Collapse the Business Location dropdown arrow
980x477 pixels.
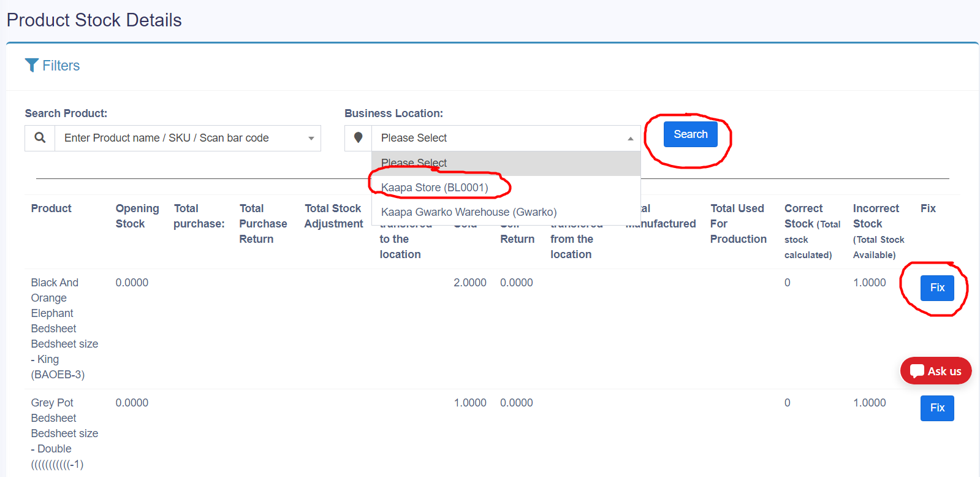630,139
